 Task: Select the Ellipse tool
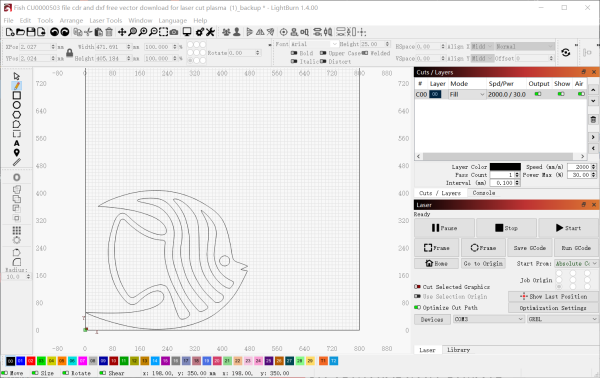(x=16, y=105)
